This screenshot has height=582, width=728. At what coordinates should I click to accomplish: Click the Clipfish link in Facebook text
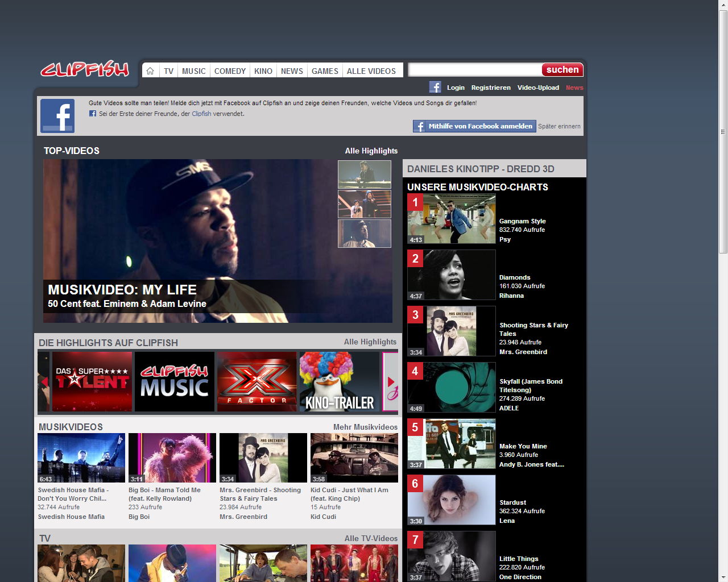point(201,114)
